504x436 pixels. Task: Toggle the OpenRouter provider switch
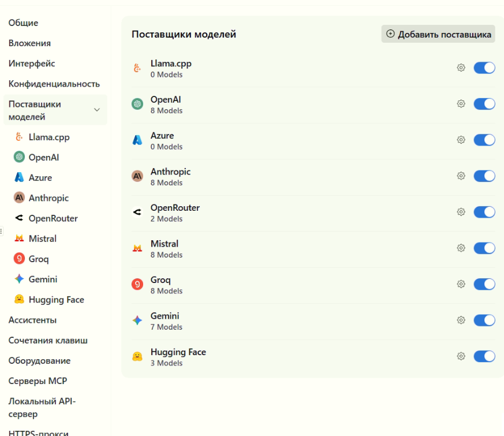pos(484,211)
